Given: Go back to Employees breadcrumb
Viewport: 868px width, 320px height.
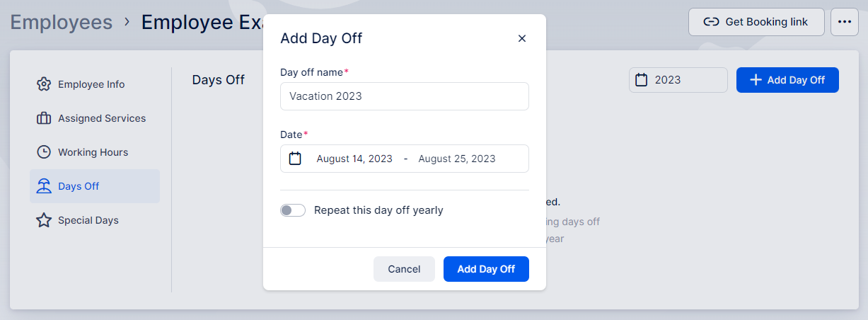Looking at the screenshot, I should click(x=61, y=22).
